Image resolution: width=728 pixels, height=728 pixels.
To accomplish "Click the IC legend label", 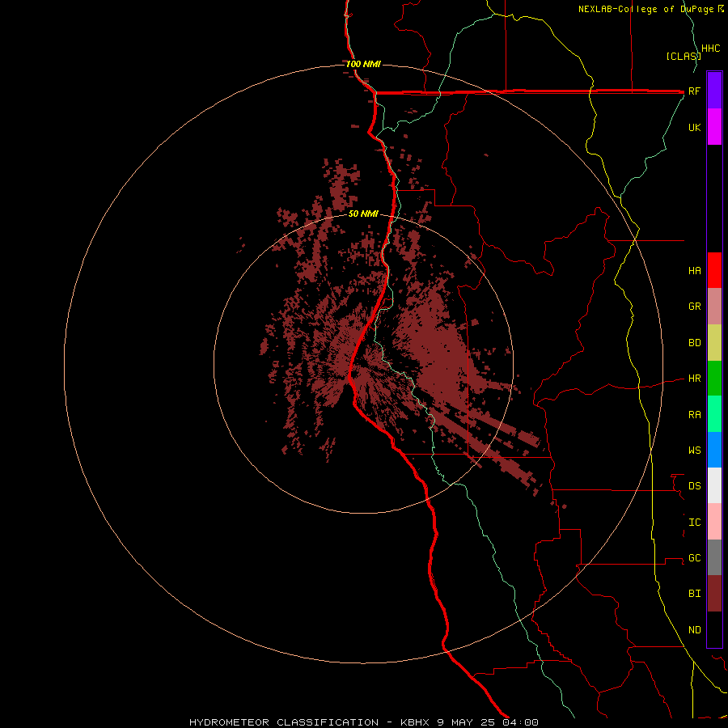I will 694,523.
